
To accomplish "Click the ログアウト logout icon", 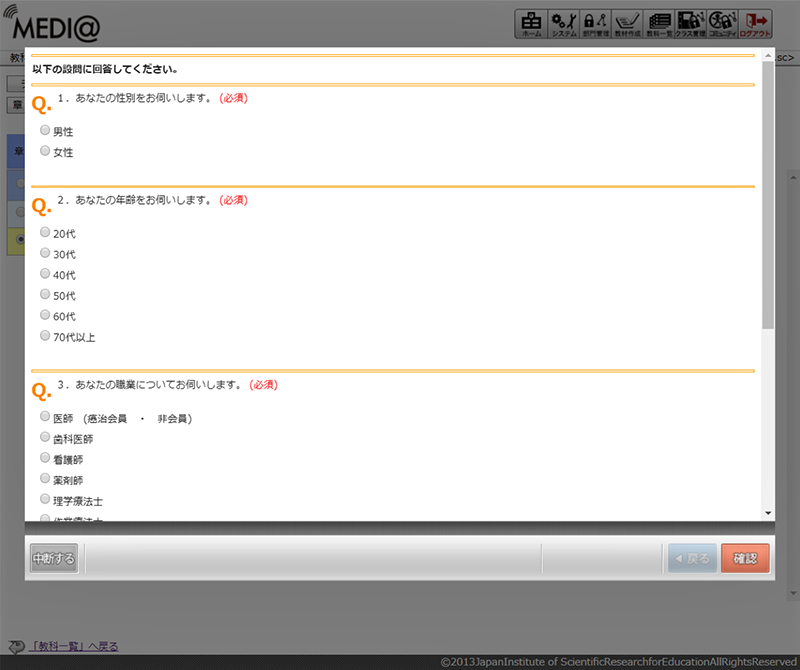I will pos(755,24).
